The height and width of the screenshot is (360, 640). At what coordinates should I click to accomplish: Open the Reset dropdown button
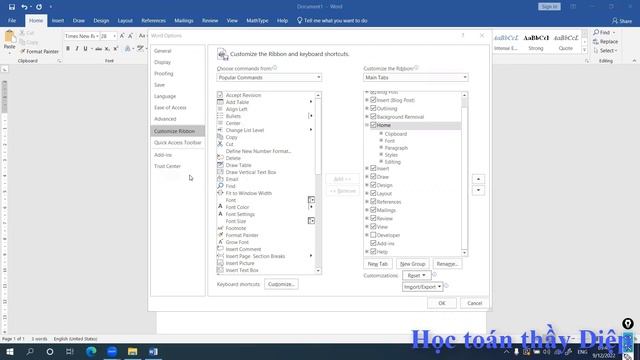416,276
